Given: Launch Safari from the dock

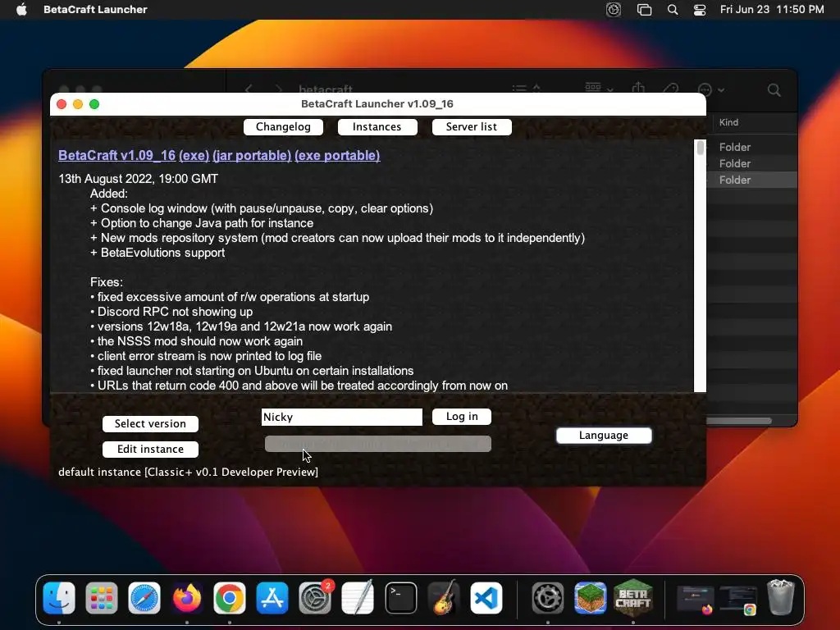Looking at the screenshot, I should 144,597.
